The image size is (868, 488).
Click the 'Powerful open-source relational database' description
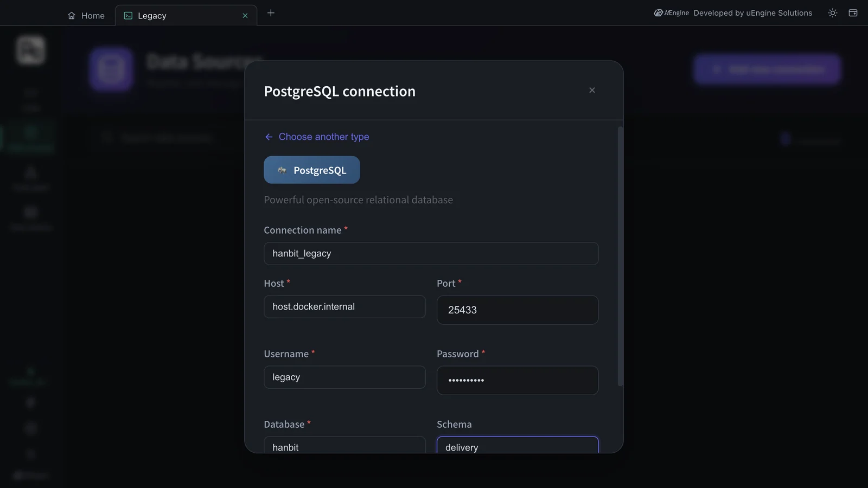coord(359,200)
